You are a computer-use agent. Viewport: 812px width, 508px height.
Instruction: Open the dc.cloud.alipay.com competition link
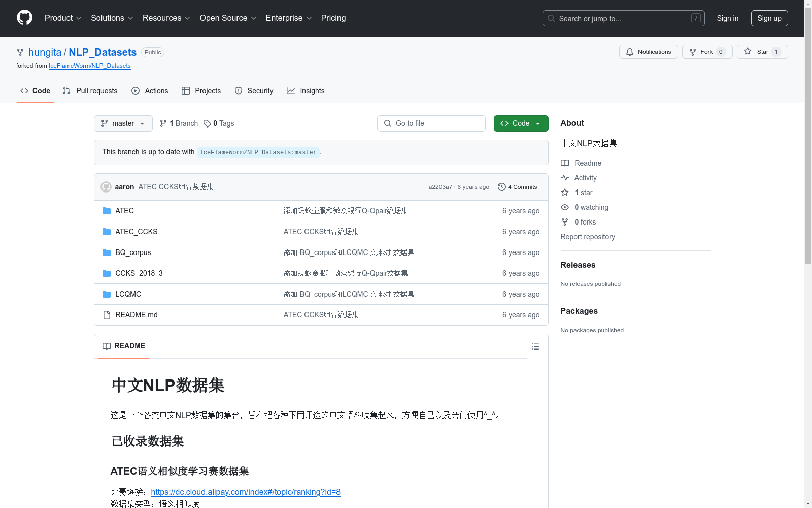click(x=246, y=492)
